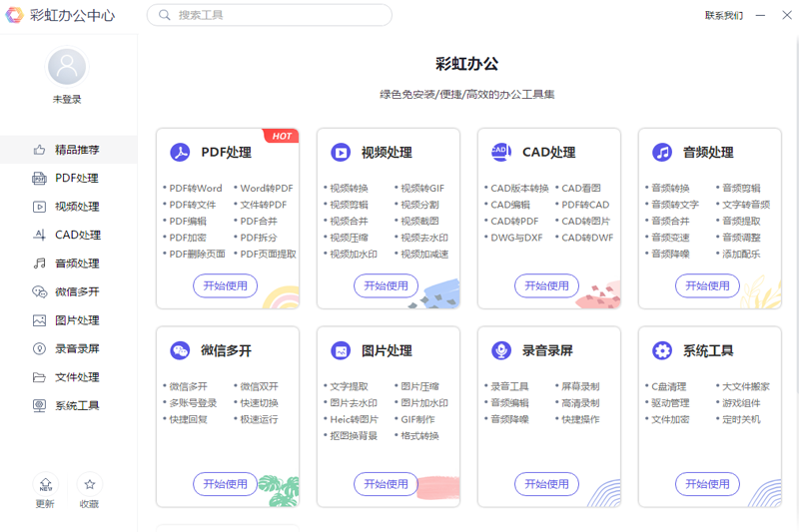Click the 更新 icon in sidebar bottom
This screenshot has width=799, height=532.
[x=45, y=485]
